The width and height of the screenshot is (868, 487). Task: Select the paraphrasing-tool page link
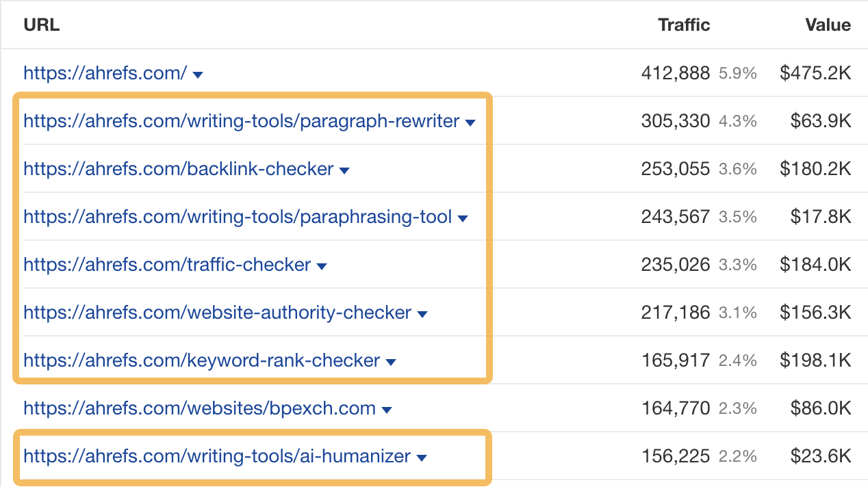point(236,217)
